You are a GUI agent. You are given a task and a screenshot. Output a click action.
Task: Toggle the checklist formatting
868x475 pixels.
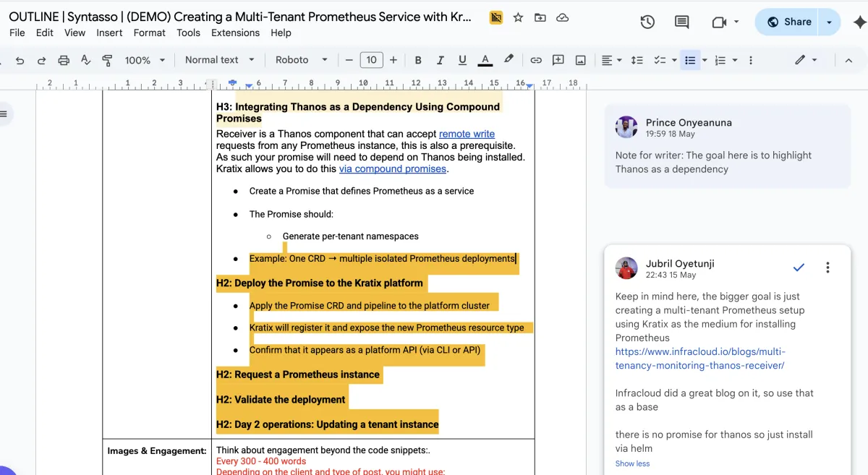pyautogui.click(x=659, y=60)
